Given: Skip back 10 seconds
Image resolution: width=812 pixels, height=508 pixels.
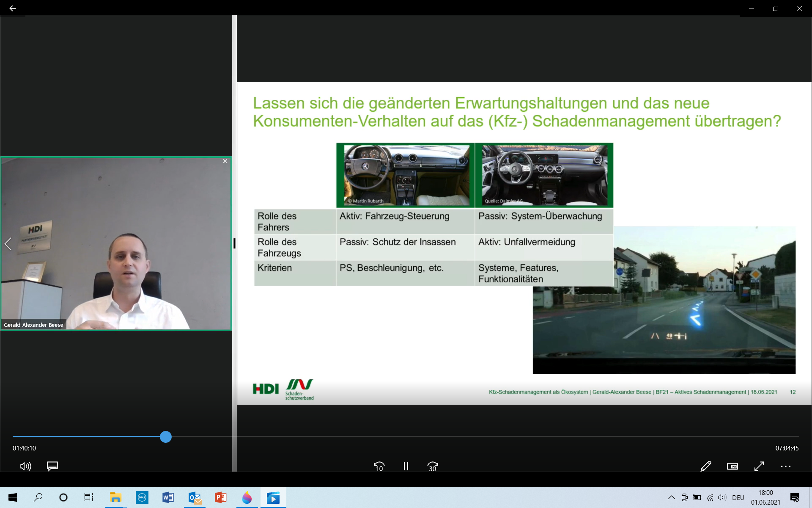Looking at the screenshot, I should [x=379, y=466].
